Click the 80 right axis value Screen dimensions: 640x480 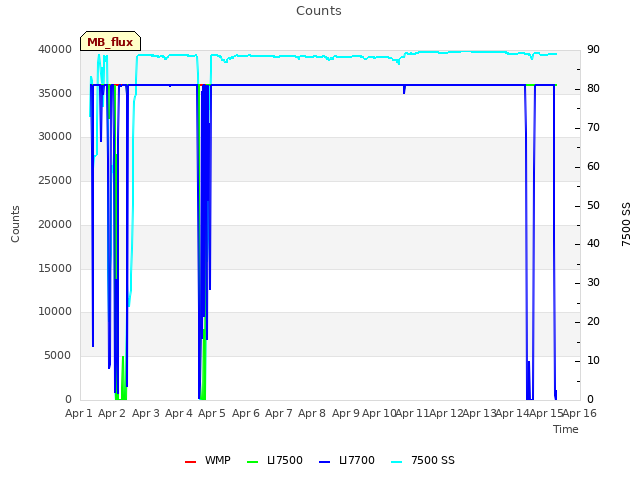[593, 89]
